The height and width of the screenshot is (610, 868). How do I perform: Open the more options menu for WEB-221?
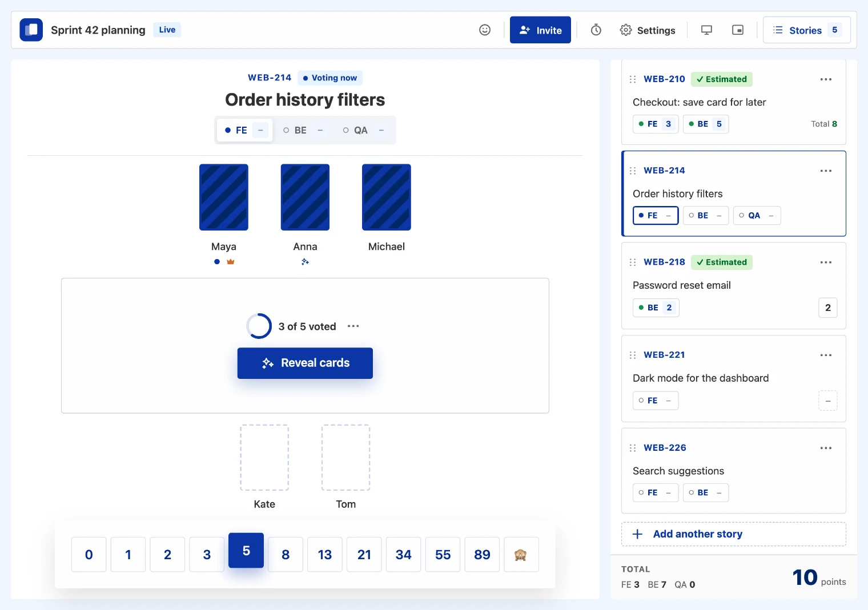point(826,355)
